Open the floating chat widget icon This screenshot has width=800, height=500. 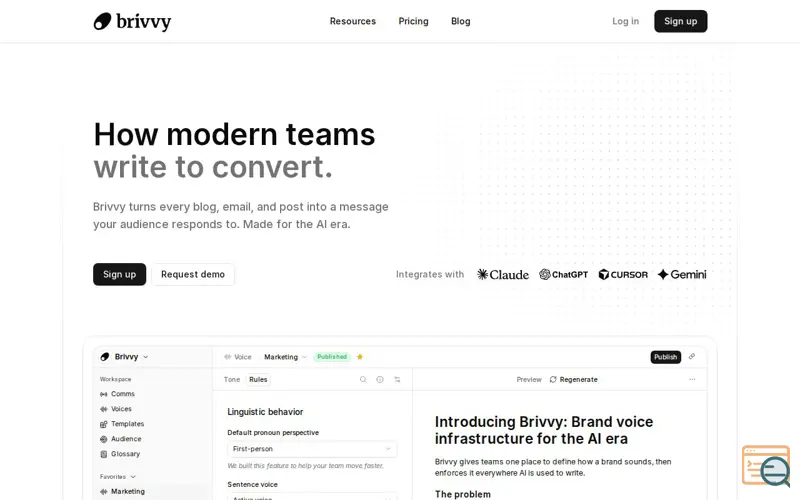(x=766, y=466)
